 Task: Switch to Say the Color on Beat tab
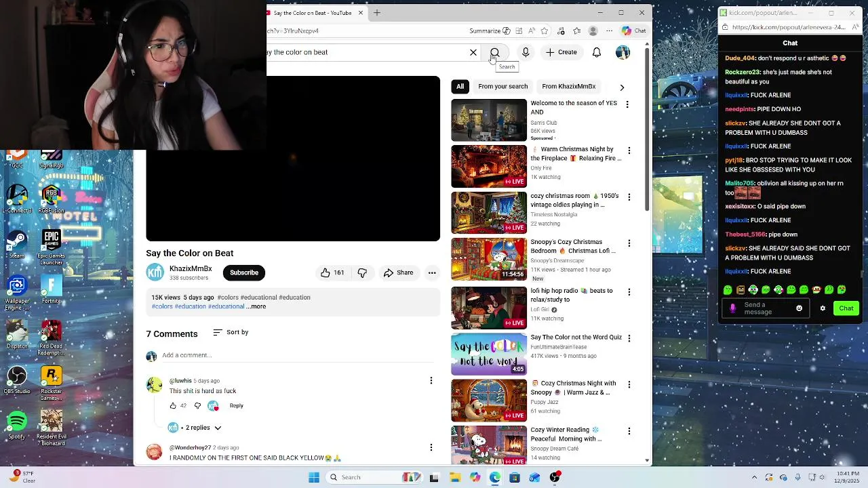click(x=312, y=12)
